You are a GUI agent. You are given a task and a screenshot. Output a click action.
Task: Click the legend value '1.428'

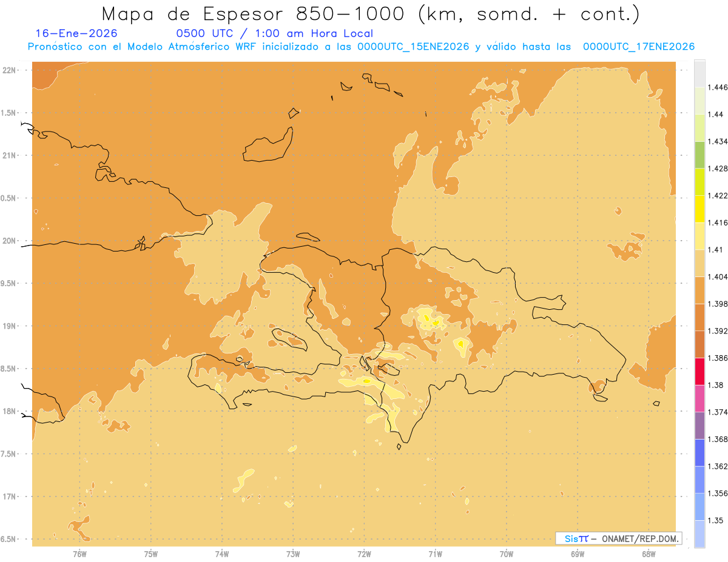(x=718, y=169)
